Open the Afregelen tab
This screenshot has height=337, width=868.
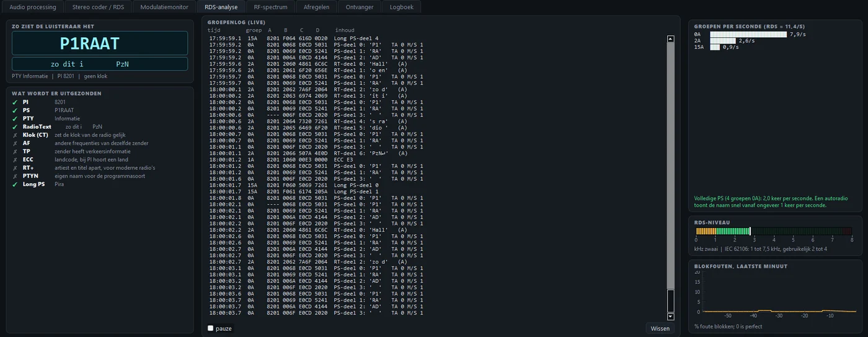pos(316,7)
